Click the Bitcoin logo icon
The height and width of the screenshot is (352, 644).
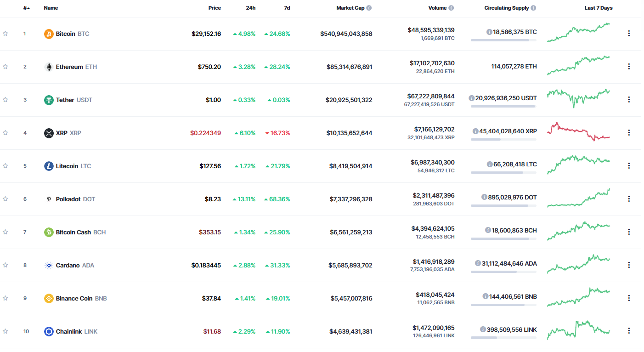click(49, 34)
